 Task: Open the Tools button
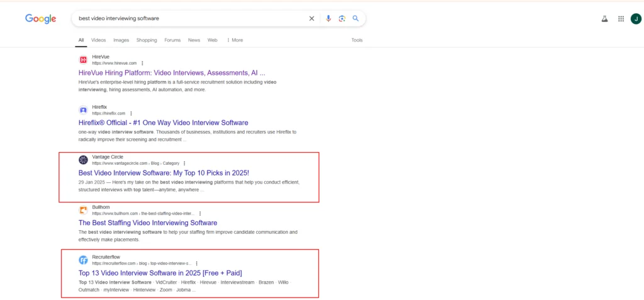coord(357,40)
